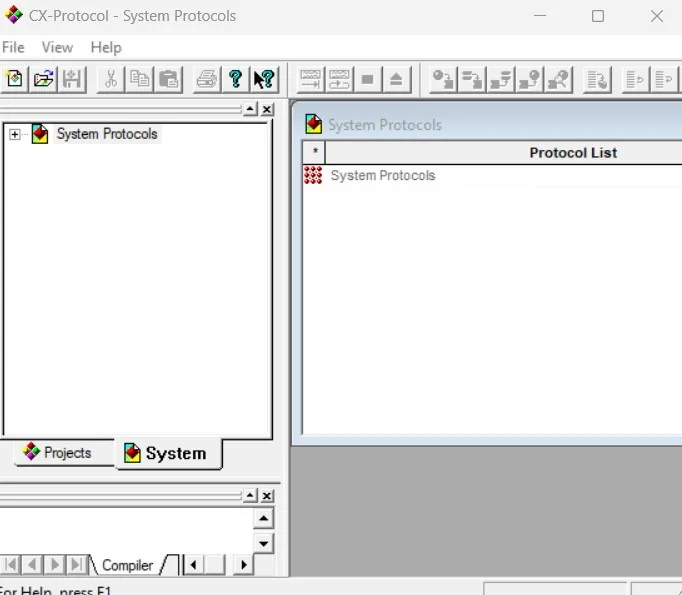This screenshot has height=595, width=682.
Task: Close the project workspace pane
Action: (267, 109)
